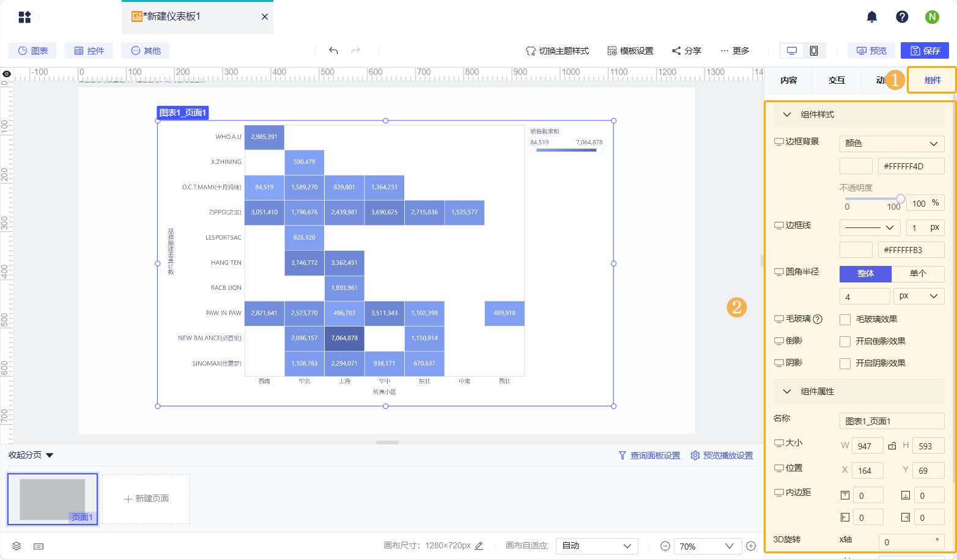Viewport: 957px width, 560px height.
Task: Open the 控件 controls menu
Action: [x=89, y=51]
